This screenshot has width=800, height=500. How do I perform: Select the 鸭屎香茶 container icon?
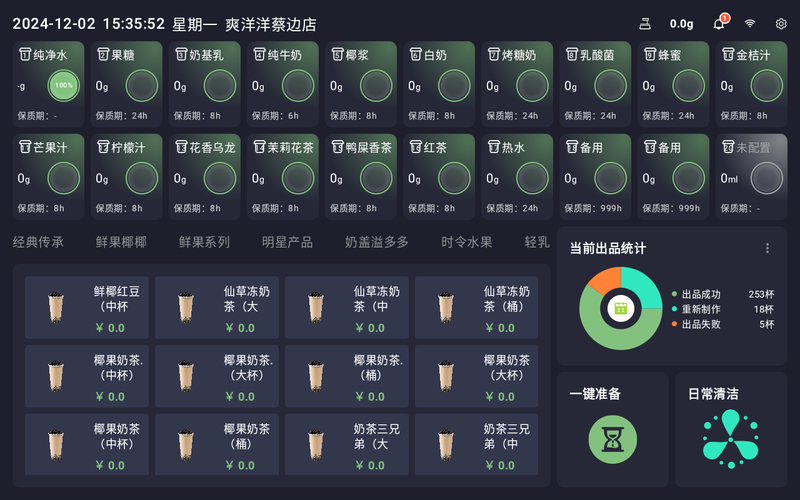[337, 147]
